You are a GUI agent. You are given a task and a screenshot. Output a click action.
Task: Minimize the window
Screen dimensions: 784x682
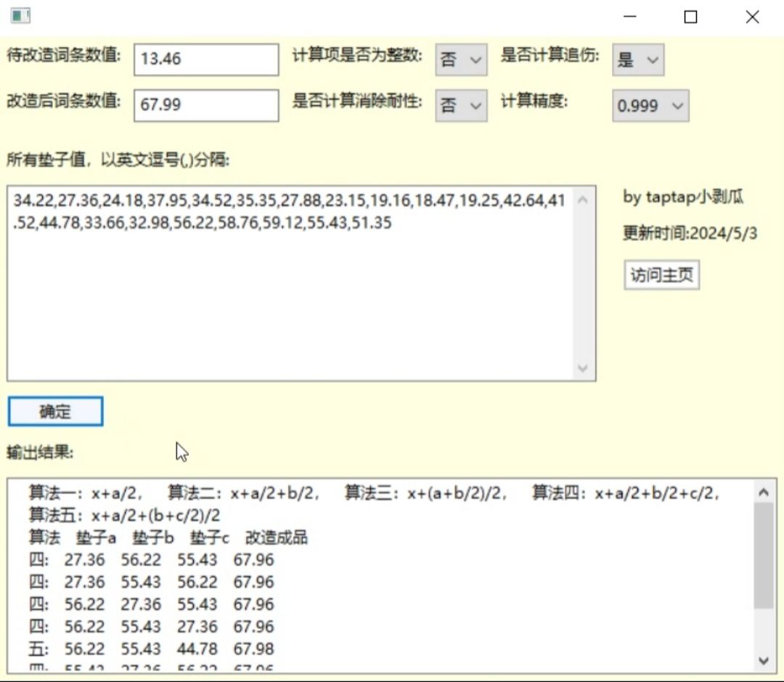(x=630, y=17)
